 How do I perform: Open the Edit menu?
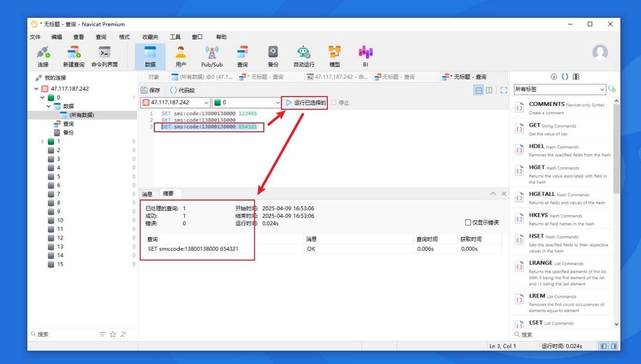(x=57, y=37)
